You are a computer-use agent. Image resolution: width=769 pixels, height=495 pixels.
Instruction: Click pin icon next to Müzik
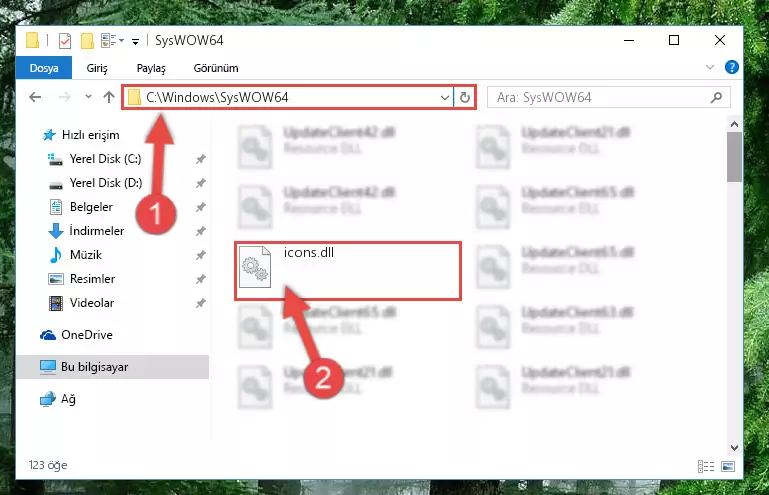pos(200,255)
